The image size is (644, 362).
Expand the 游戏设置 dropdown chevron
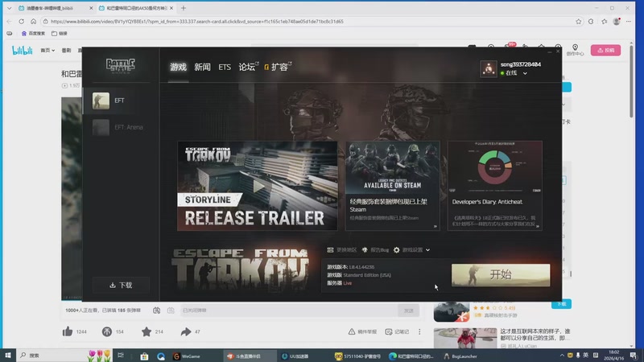[427, 250]
